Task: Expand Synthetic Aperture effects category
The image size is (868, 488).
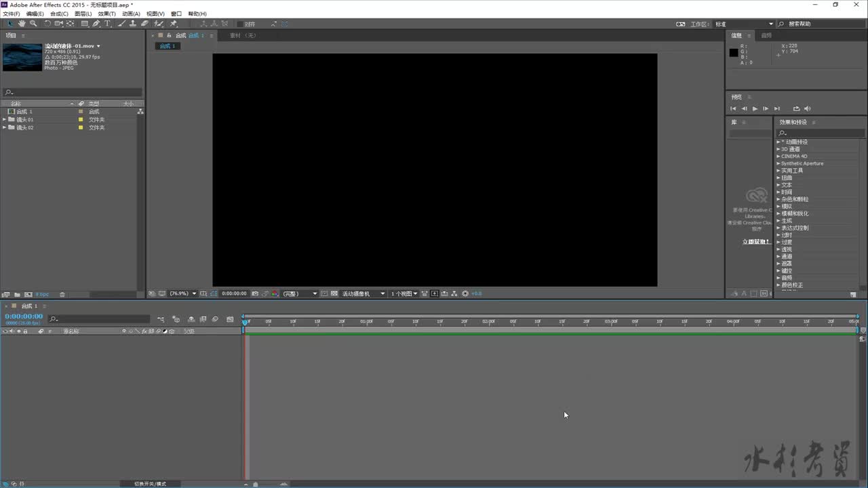Action: 778,163
